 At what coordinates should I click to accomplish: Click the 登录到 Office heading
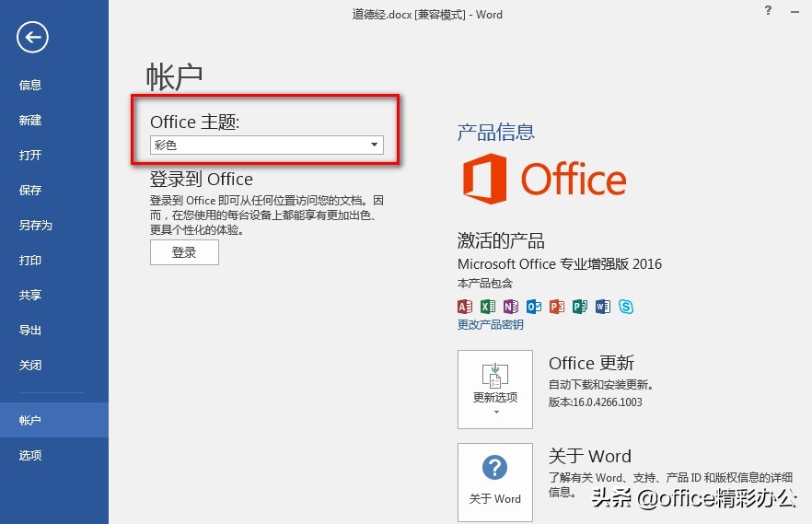[x=202, y=180]
